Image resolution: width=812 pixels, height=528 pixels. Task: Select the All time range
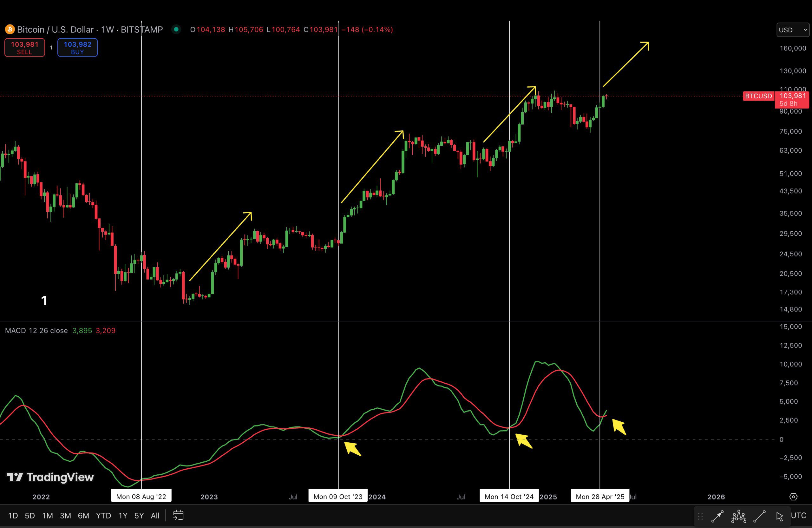(155, 515)
